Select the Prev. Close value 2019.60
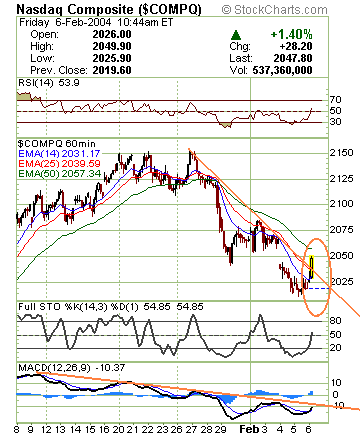This screenshot has width=360, height=439. tap(112, 70)
